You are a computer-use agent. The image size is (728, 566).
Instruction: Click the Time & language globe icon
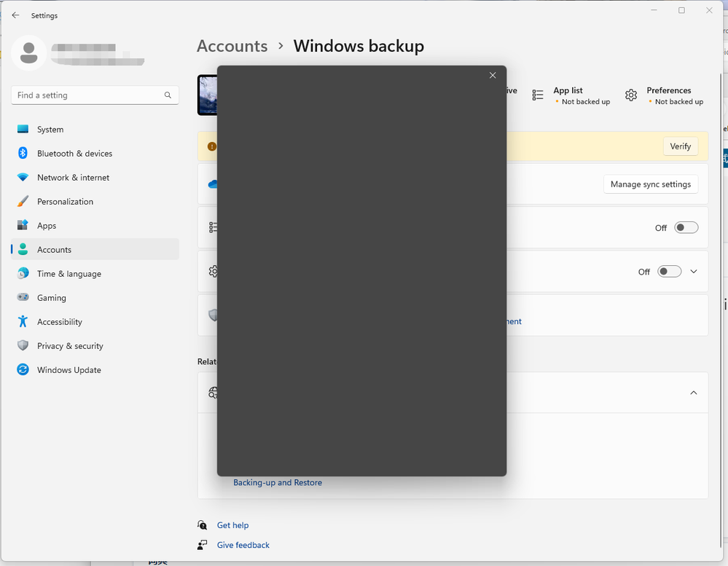[23, 273]
